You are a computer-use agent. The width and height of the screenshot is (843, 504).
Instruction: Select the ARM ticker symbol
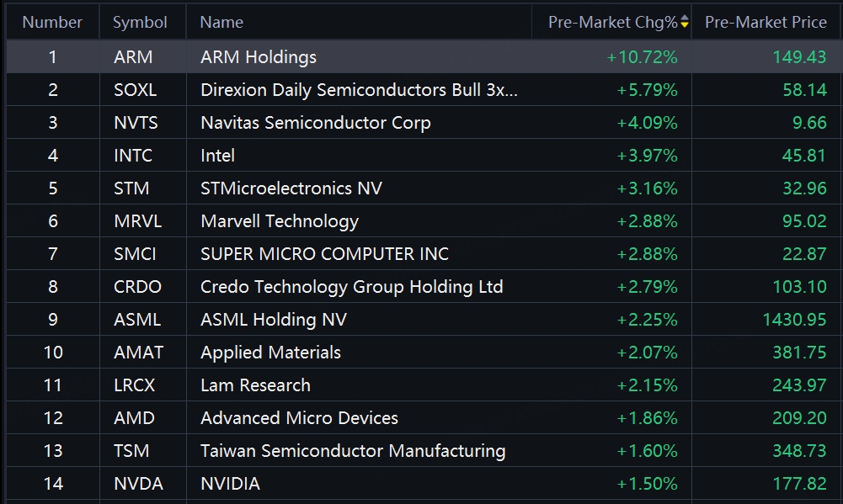click(x=133, y=57)
